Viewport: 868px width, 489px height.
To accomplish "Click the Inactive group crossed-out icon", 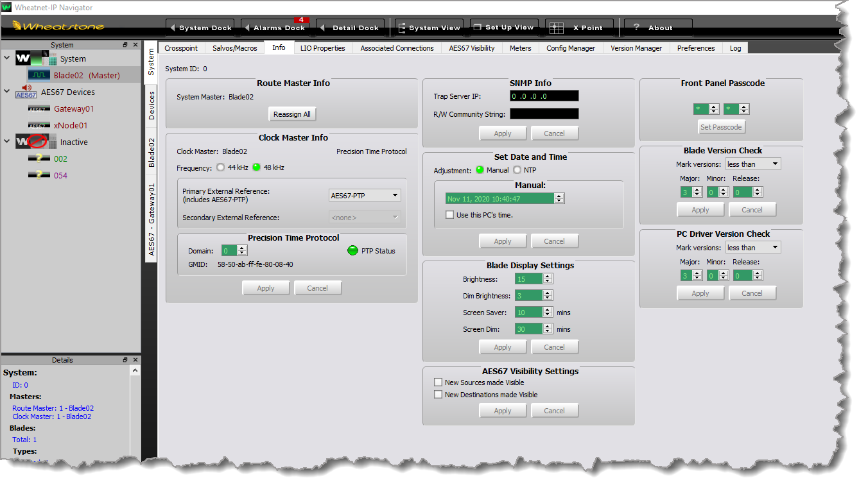I will [35, 142].
